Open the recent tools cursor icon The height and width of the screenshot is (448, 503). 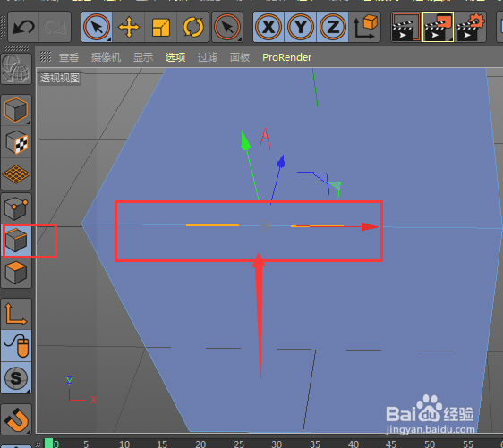(x=227, y=27)
